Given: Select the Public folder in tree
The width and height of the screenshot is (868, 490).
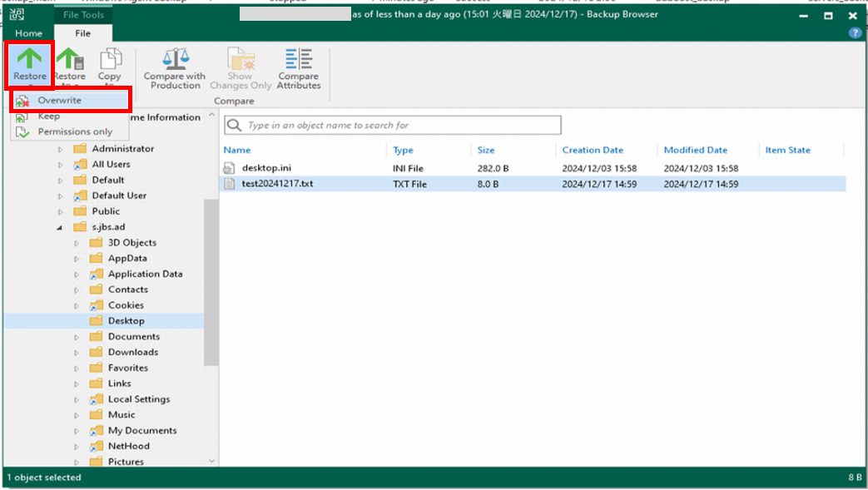Looking at the screenshot, I should pyautogui.click(x=106, y=211).
